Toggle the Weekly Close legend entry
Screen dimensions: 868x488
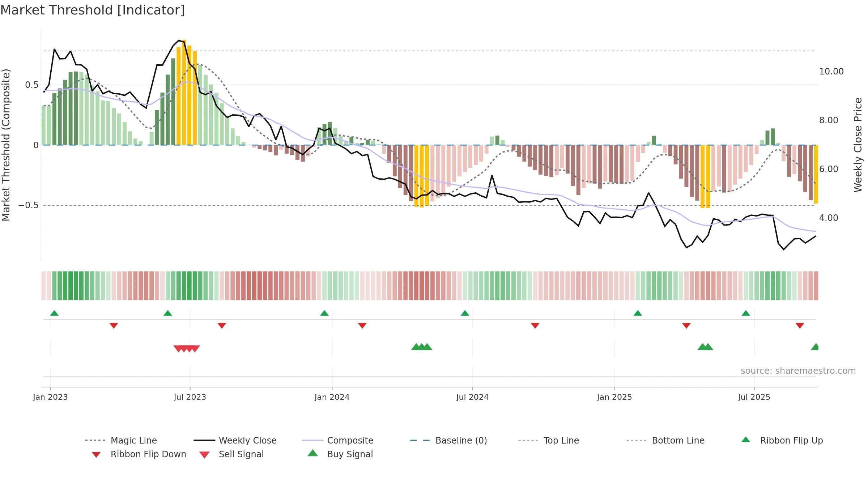tap(235, 440)
